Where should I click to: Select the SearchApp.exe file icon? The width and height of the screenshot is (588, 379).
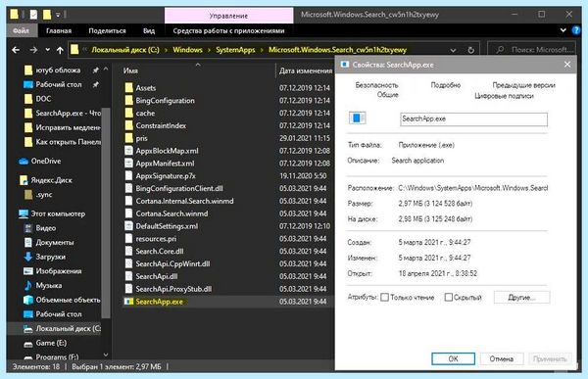(x=128, y=302)
